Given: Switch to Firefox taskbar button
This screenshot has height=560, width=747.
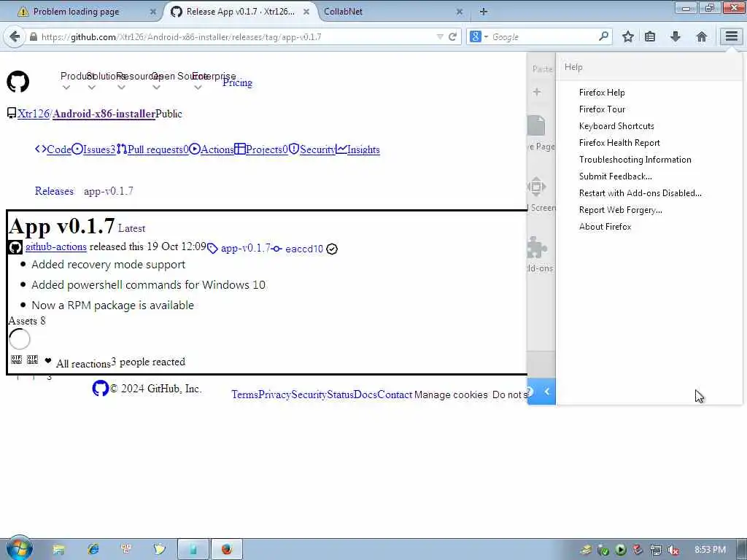Looking at the screenshot, I should (x=227, y=549).
